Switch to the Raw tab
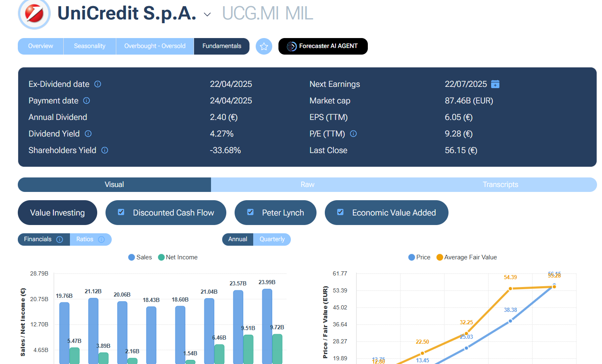Image resolution: width=602 pixels, height=364 pixels. tap(307, 184)
